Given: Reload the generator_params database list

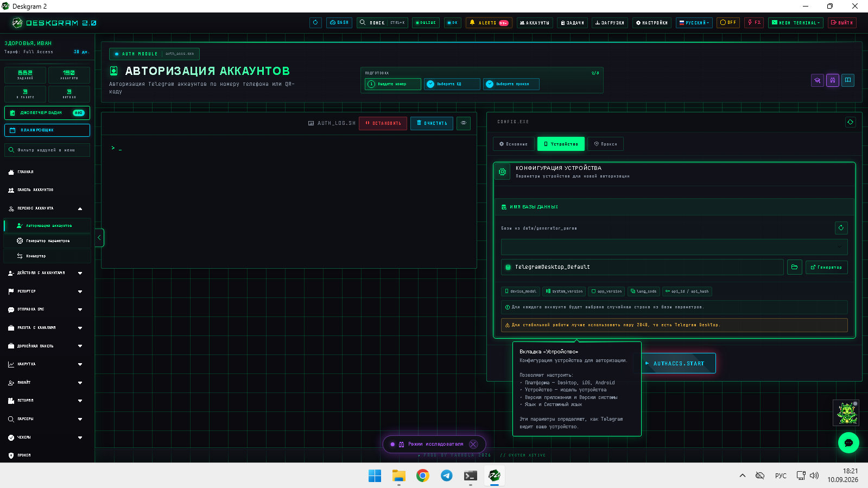Looking at the screenshot, I should (841, 228).
